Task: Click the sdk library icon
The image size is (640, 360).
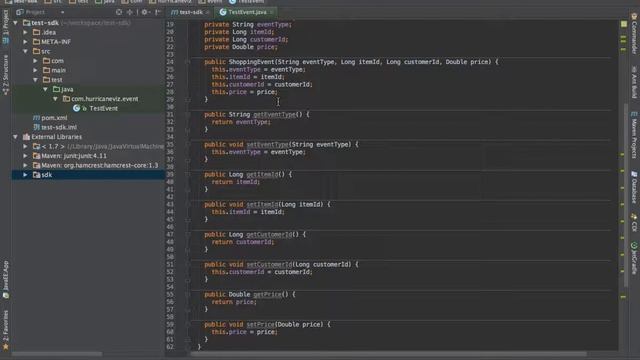Action: tap(36, 175)
